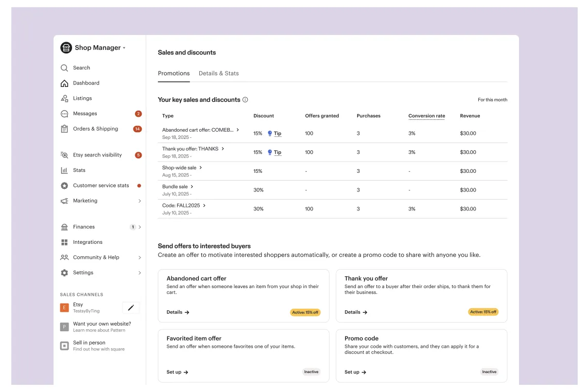Open the Shop-wide sale row

pyautogui.click(x=182, y=168)
